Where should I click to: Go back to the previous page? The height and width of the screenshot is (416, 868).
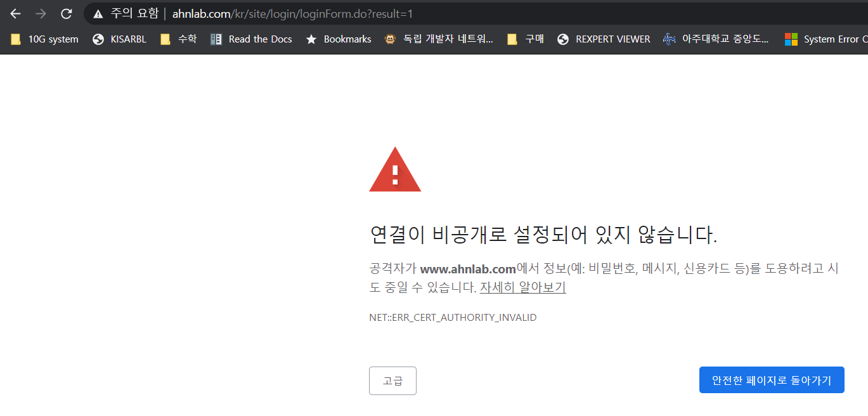[15, 13]
